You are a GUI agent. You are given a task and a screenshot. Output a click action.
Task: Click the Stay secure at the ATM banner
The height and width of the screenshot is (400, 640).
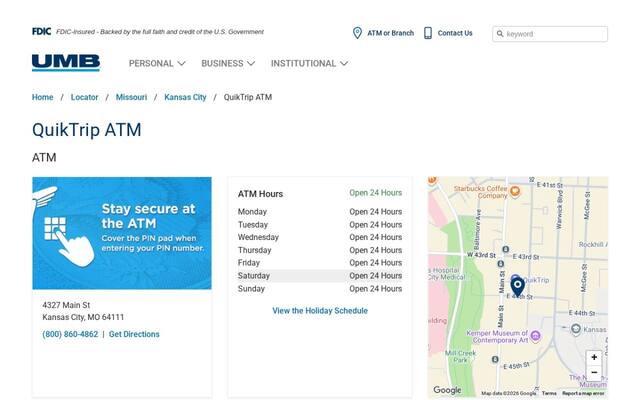point(122,233)
